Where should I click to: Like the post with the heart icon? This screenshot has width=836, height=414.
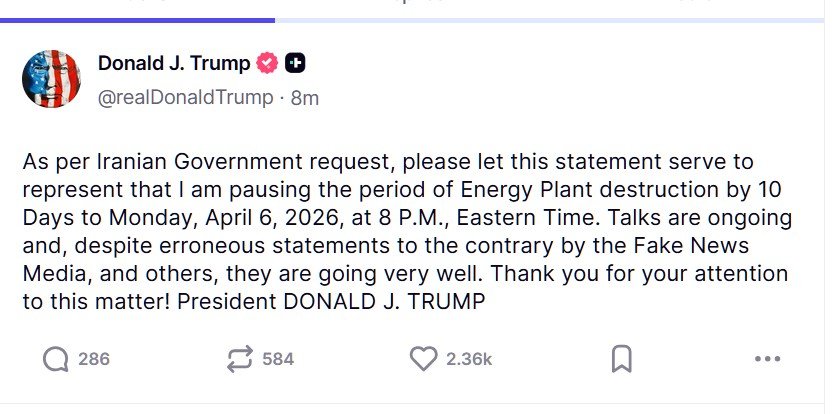pos(424,359)
